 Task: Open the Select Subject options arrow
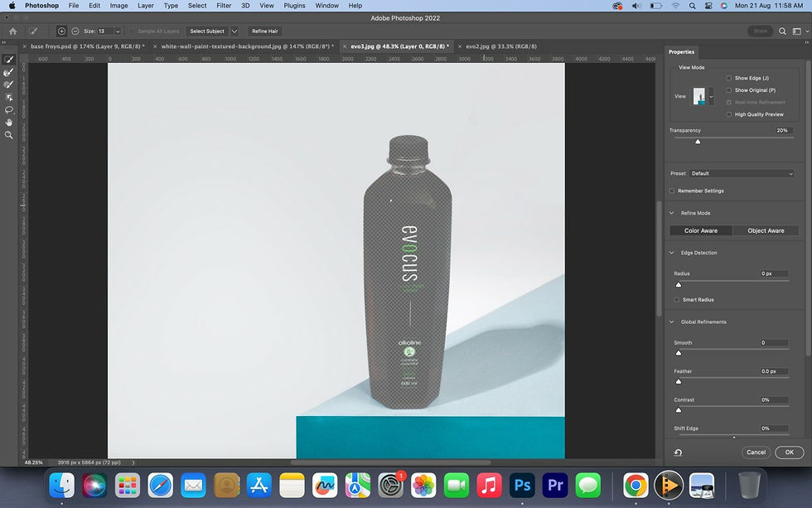click(234, 31)
